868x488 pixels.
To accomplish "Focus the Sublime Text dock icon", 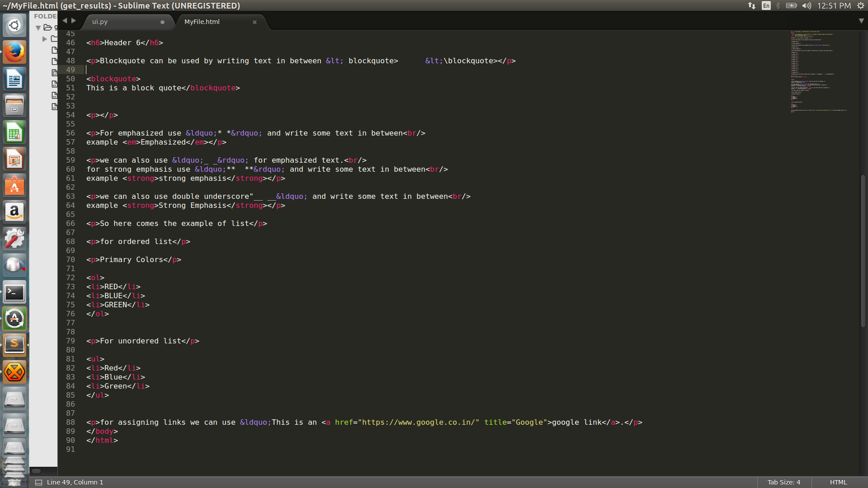I will click(14, 345).
